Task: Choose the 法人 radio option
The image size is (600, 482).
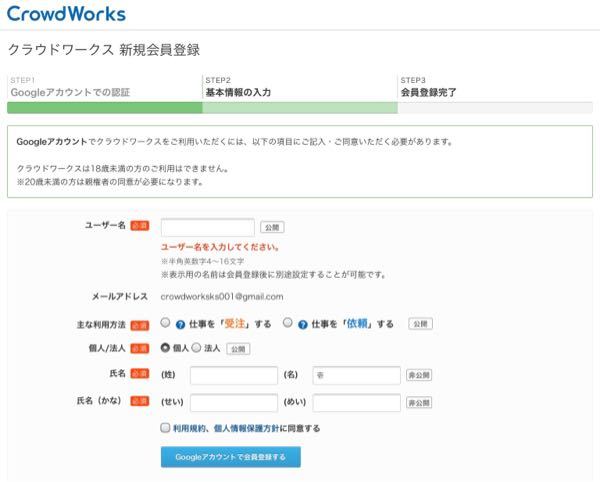Action: pos(196,347)
